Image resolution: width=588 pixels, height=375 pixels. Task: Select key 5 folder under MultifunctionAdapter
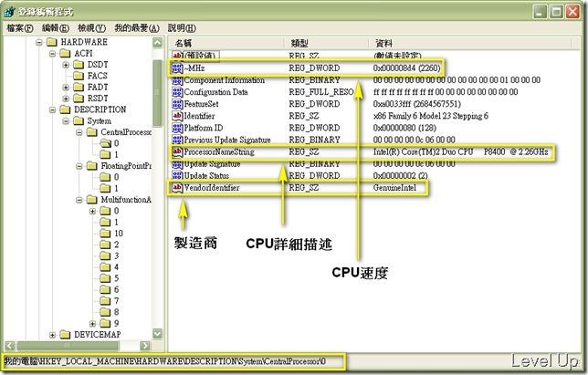(105, 278)
